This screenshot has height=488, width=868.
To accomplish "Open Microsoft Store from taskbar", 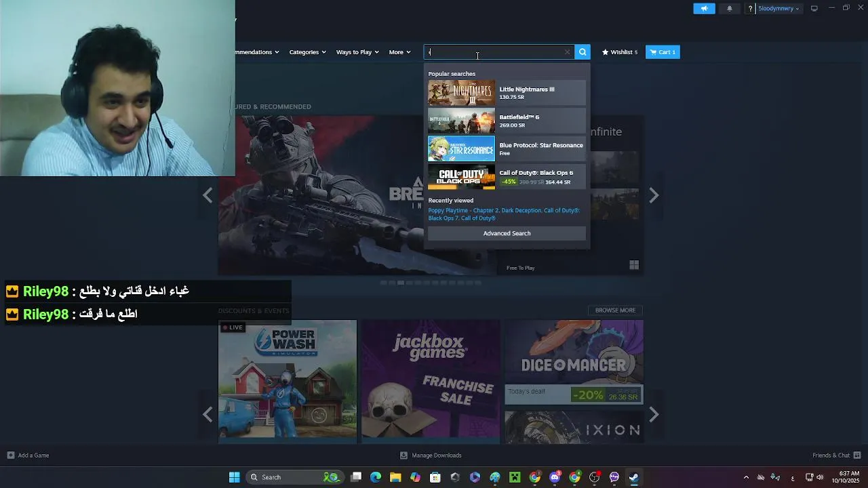I will click(435, 477).
